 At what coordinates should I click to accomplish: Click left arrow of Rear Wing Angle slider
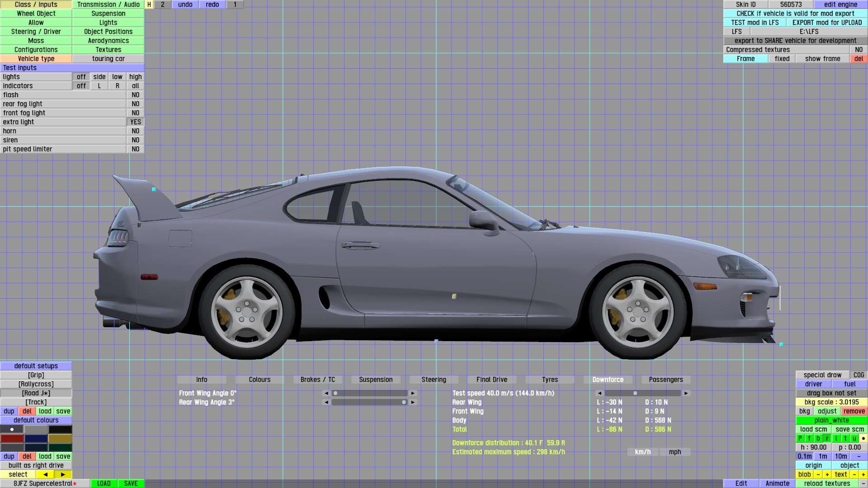(x=326, y=402)
